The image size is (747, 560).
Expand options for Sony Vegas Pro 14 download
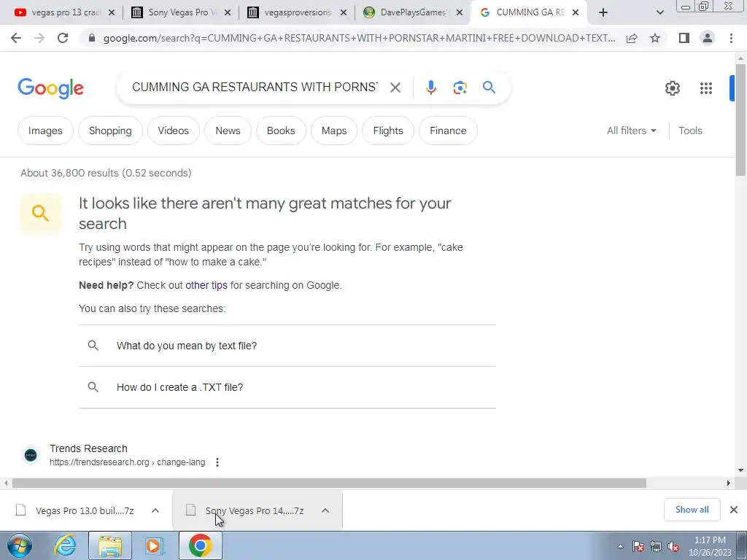click(325, 510)
